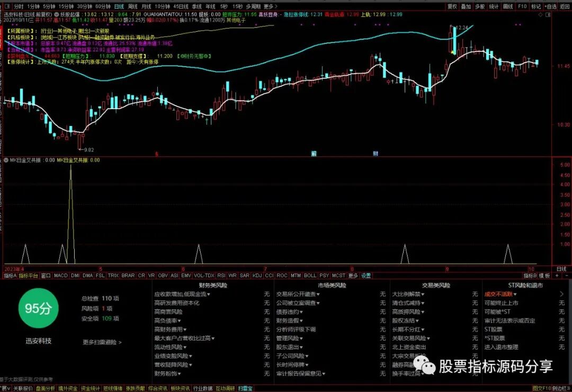
Task: Switch to 周线 weekly chart
Action: coord(133,6)
